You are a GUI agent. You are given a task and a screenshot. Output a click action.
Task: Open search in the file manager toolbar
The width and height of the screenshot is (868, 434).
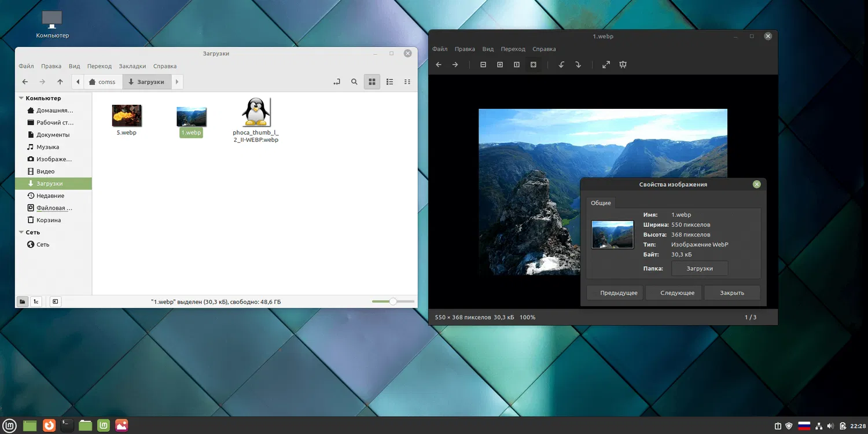tap(354, 82)
